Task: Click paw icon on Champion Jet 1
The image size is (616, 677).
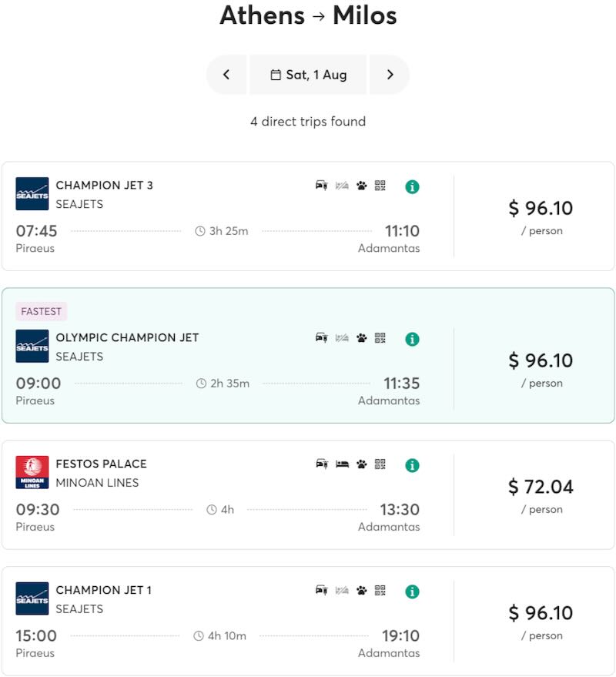Action: (x=362, y=591)
